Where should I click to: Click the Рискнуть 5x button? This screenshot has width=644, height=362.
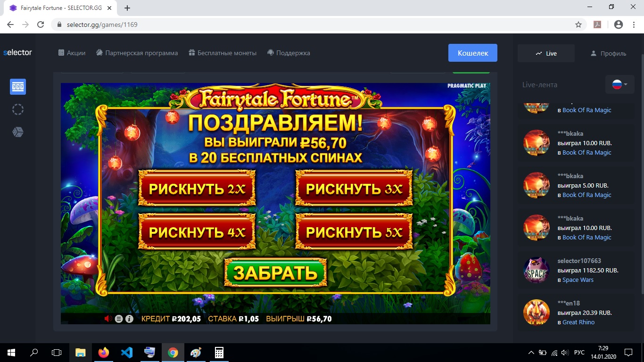[354, 231]
